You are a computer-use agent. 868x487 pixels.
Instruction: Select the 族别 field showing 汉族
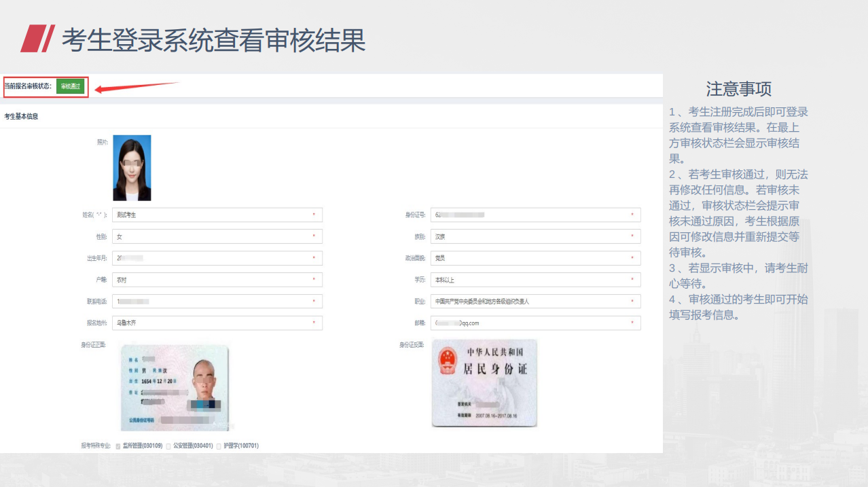coord(535,237)
